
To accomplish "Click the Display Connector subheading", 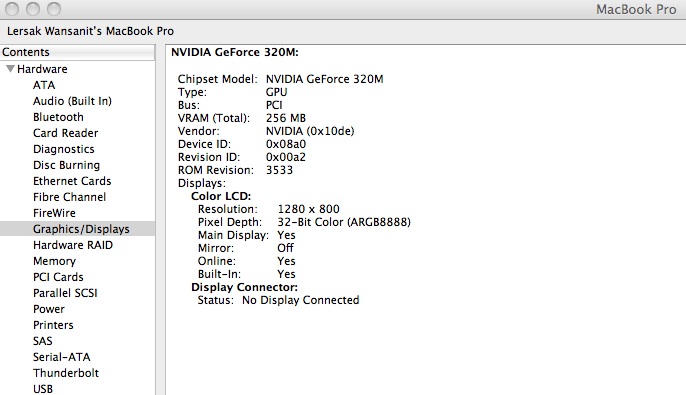I will click(244, 287).
